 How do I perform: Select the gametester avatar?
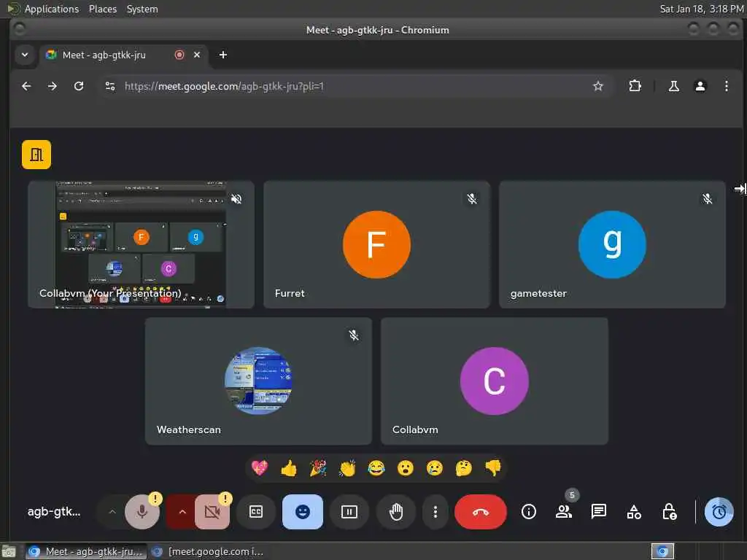(x=612, y=244)
